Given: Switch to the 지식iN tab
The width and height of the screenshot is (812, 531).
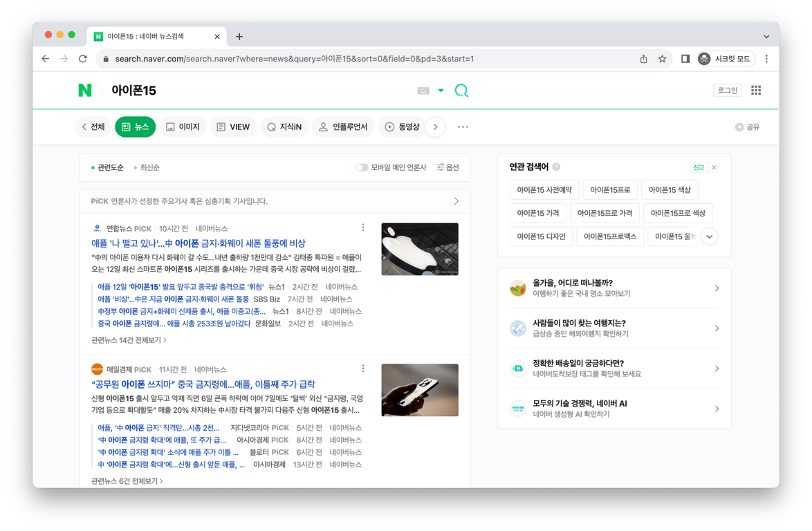Looking at the screenshot, I should (x=284, y=127).
